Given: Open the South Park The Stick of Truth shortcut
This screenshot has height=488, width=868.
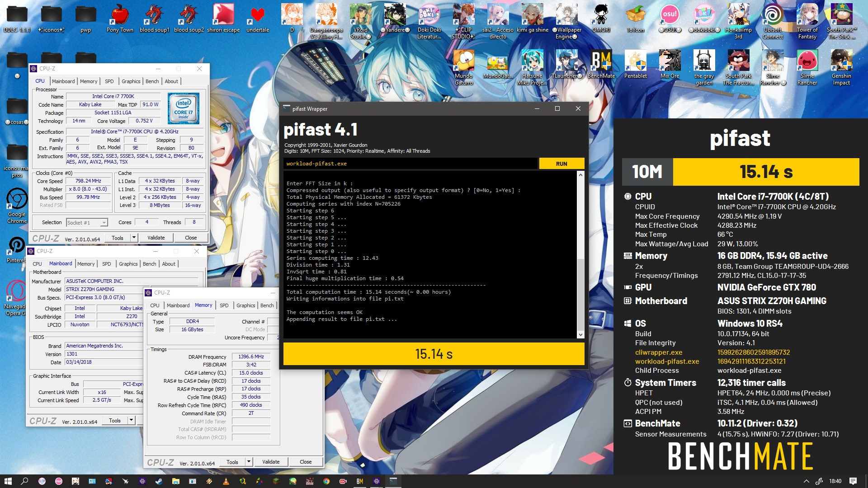Looking at the screenshot, I should [x=841, y=20].
